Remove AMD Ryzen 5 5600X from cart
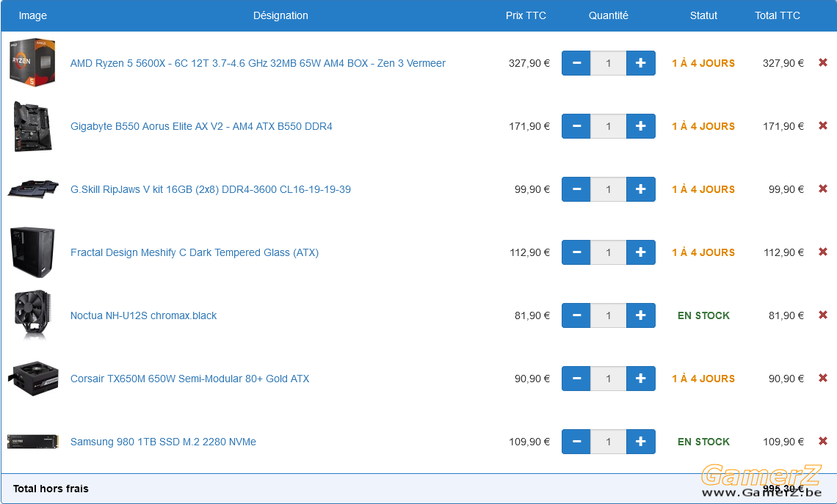This screenshot has width=837, height=504. click(823, 62)
